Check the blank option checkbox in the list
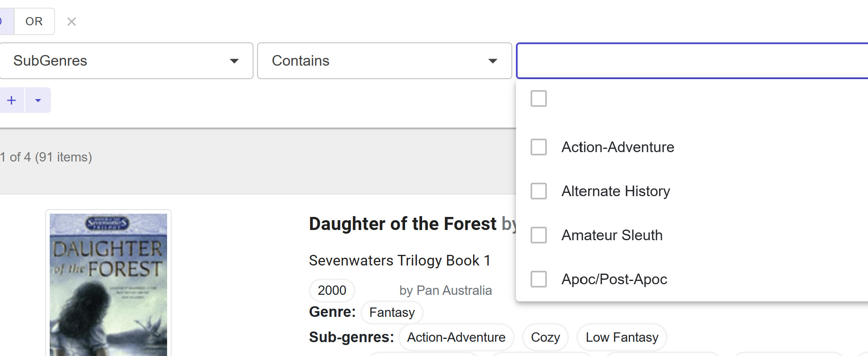The image size is (868, 356). point(538,99)
